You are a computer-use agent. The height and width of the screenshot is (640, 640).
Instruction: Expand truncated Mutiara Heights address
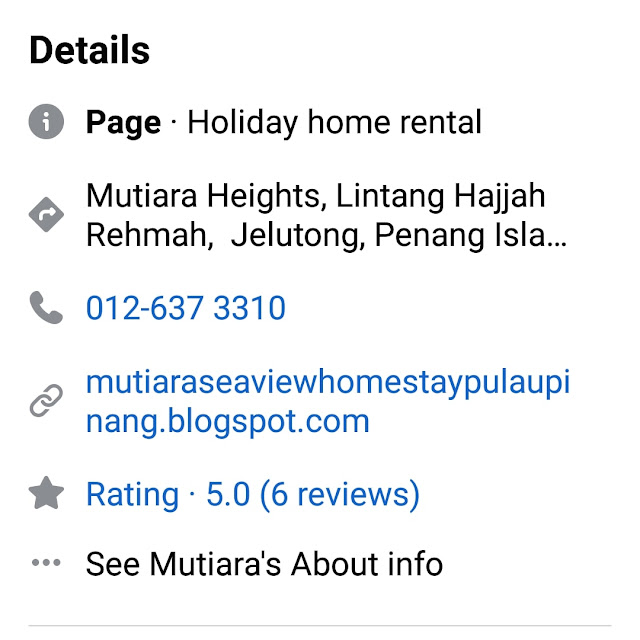click(326, 215)
